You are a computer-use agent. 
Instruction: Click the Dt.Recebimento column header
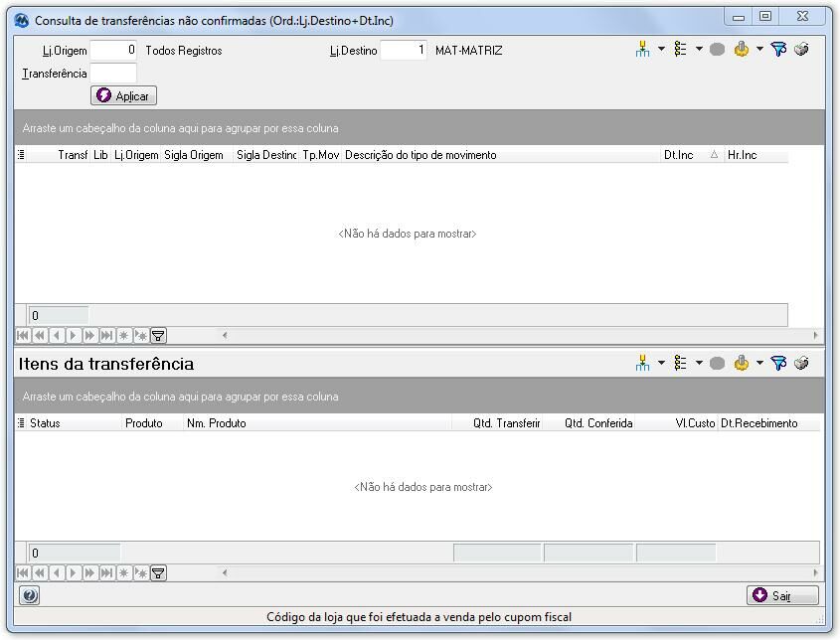[x=768, y=423]
